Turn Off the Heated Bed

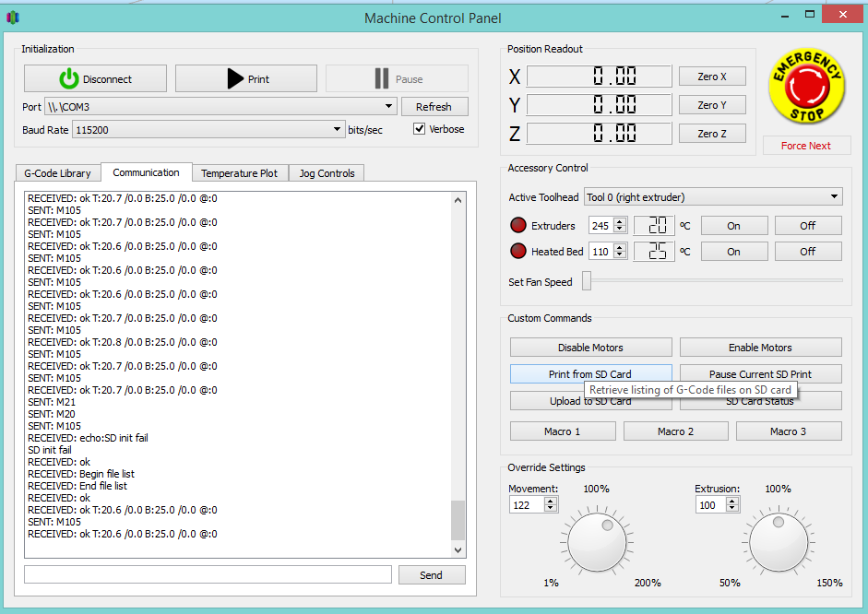(807, 252)
